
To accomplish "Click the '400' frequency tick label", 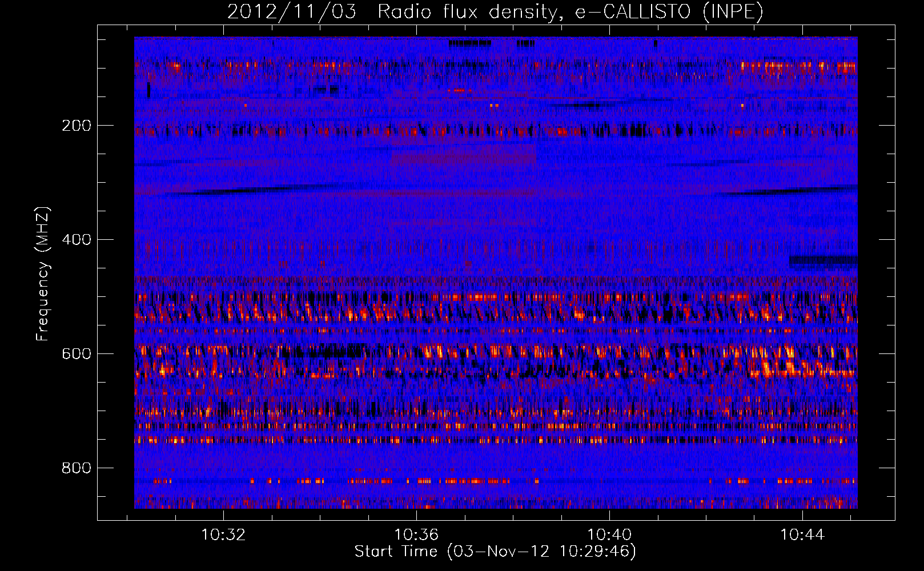I will (77, 240).
